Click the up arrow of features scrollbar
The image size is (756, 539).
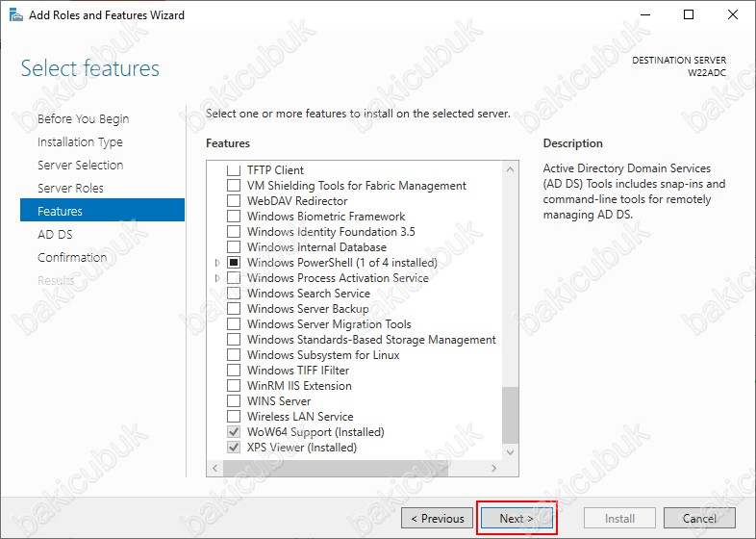510,169
